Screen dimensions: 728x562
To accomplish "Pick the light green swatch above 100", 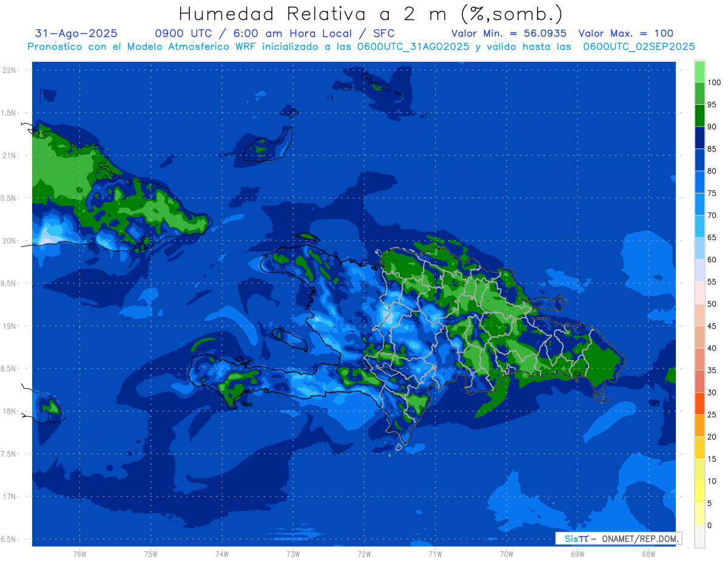I will [699, 72].
